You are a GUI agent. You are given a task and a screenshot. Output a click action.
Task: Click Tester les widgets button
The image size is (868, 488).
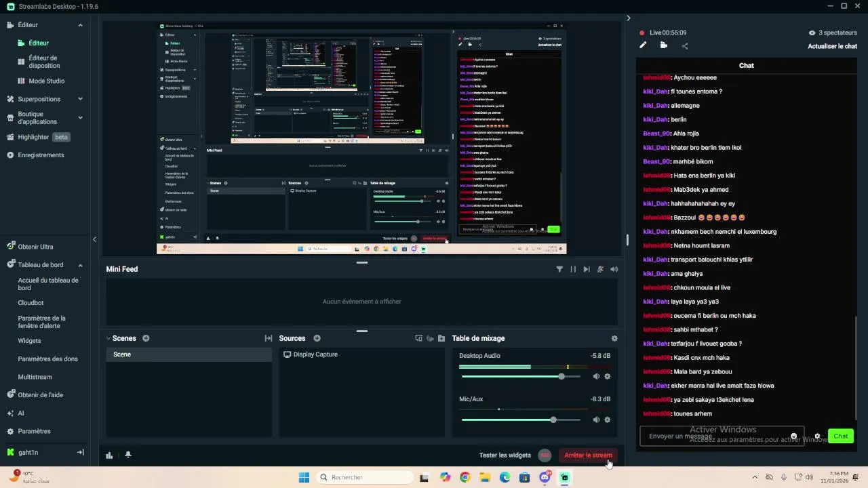pyautogui.click(x=505, y=455)
